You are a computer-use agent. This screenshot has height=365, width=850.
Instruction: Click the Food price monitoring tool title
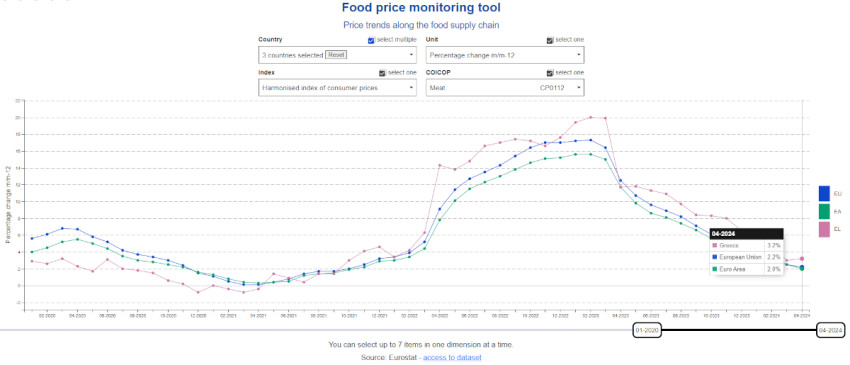coord(421,8)
